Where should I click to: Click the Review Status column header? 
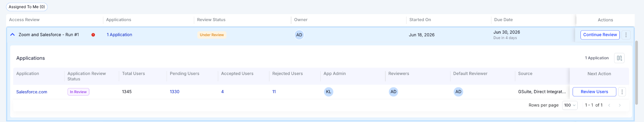pyautogui.click(x=211, y=20)
